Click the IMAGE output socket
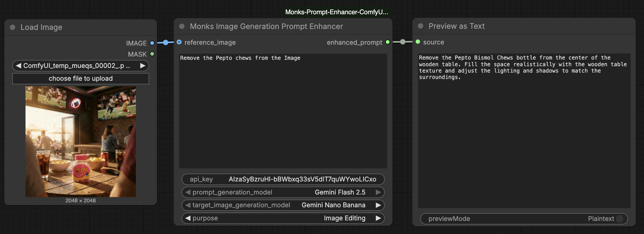Screen dimensions: 644x234 point(152,43)
